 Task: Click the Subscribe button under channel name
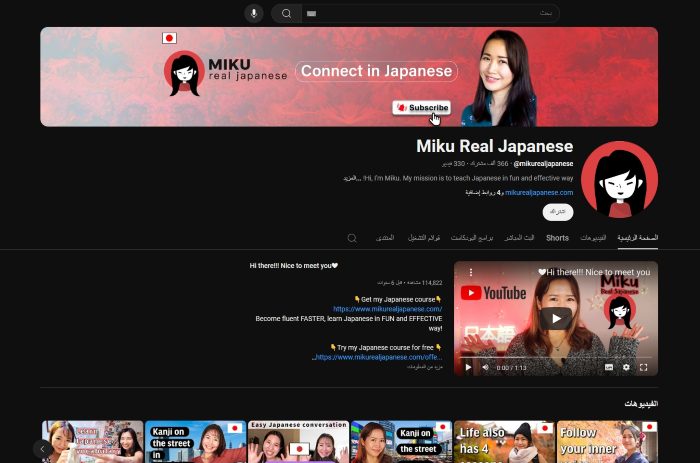tap(558, 212)
